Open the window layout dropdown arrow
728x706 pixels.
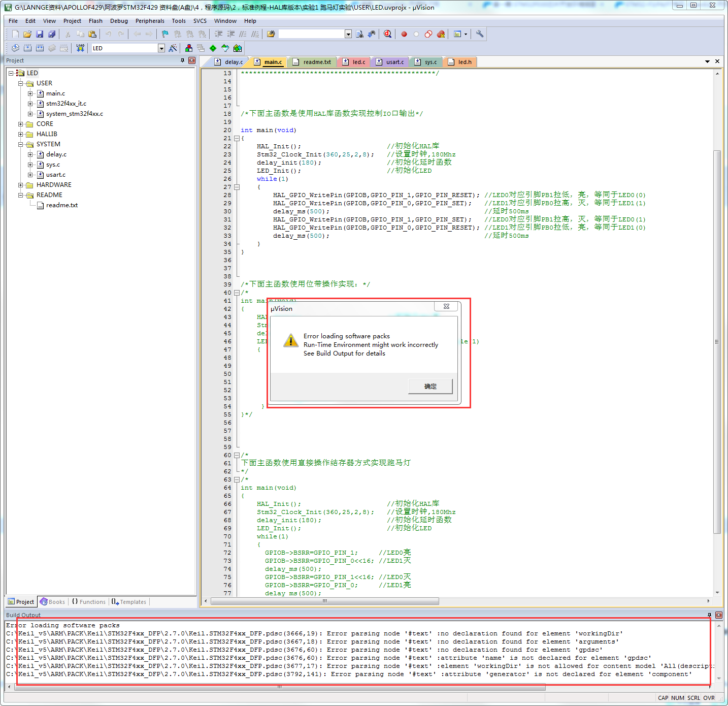click(466, 34)
